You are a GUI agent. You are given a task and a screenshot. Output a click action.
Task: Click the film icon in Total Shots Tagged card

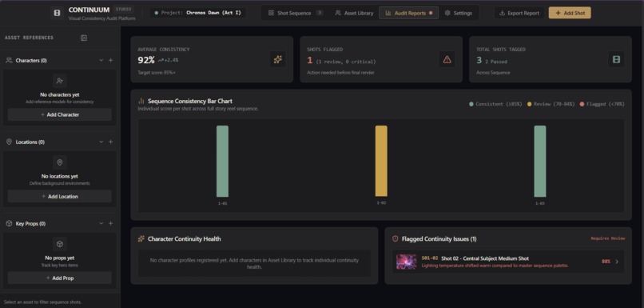[616, 60]
